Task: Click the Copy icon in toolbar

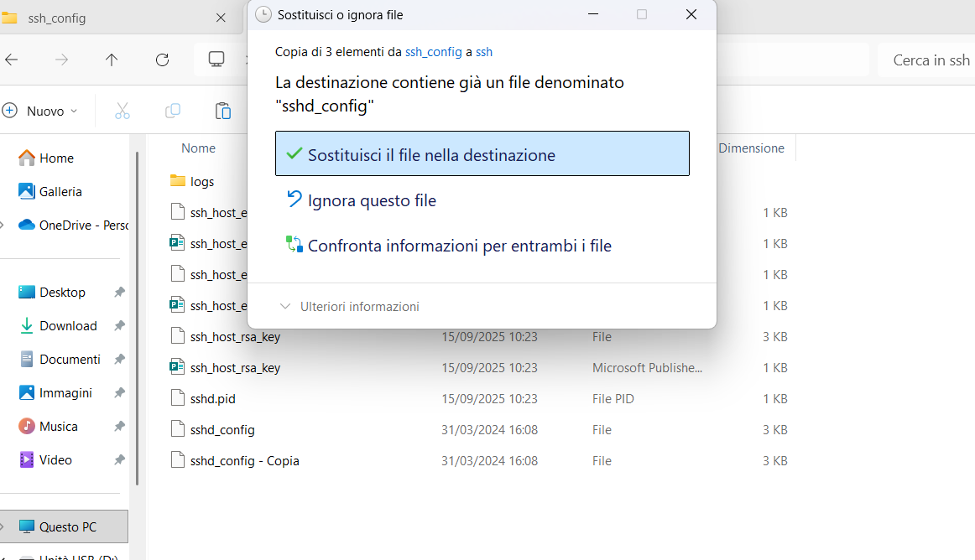Action: click(173, 111)
